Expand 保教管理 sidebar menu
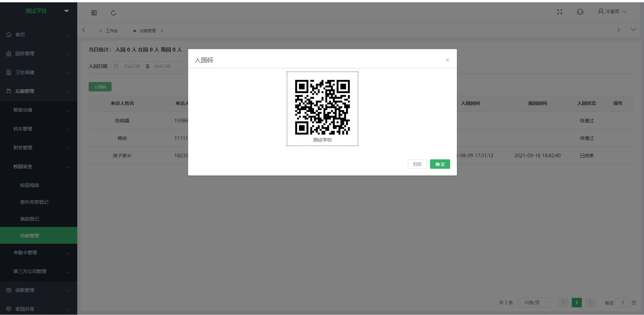644x315 pixels. tap(39, 290)
